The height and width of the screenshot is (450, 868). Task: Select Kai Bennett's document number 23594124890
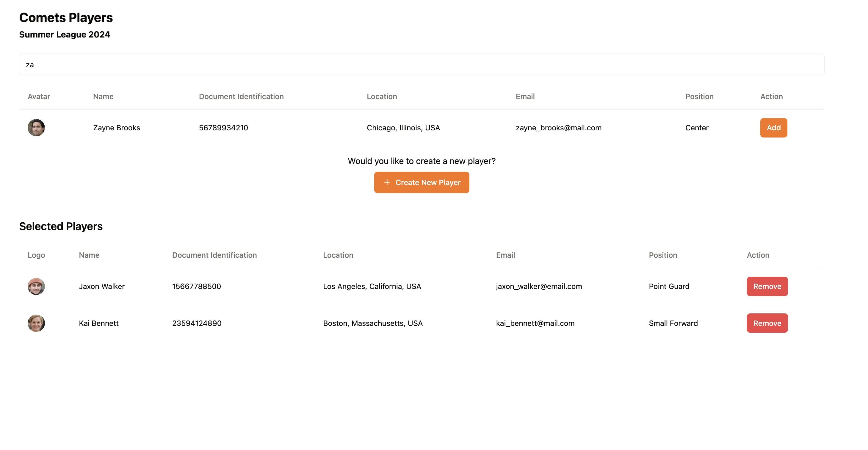tap(197, 323)
